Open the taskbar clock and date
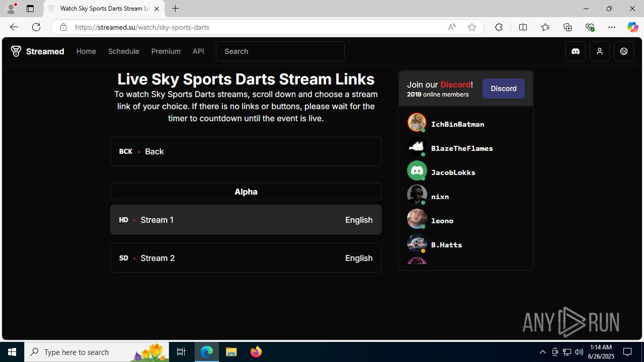 [x=601, y=352]
